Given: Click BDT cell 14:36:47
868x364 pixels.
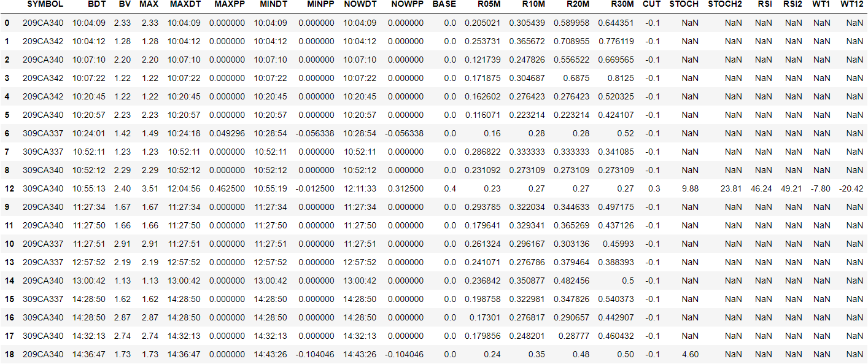Looking at the screenshot, I should pos(89,355).
